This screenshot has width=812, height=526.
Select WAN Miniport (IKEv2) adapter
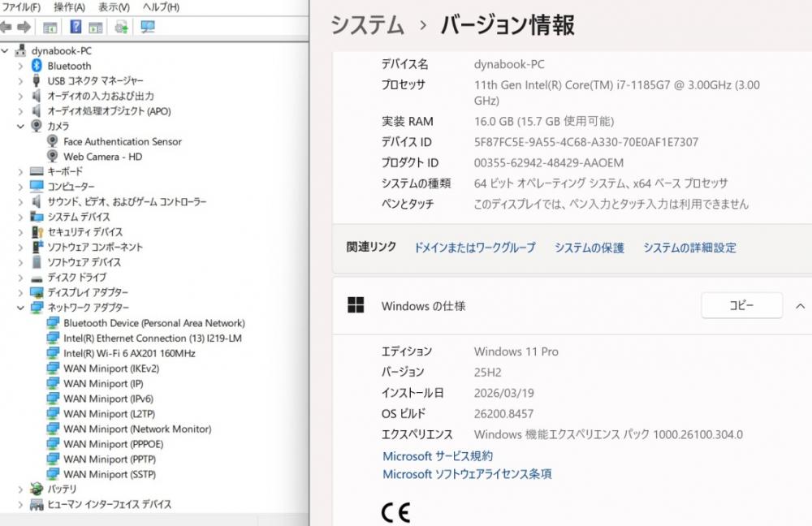coord(111,368)
